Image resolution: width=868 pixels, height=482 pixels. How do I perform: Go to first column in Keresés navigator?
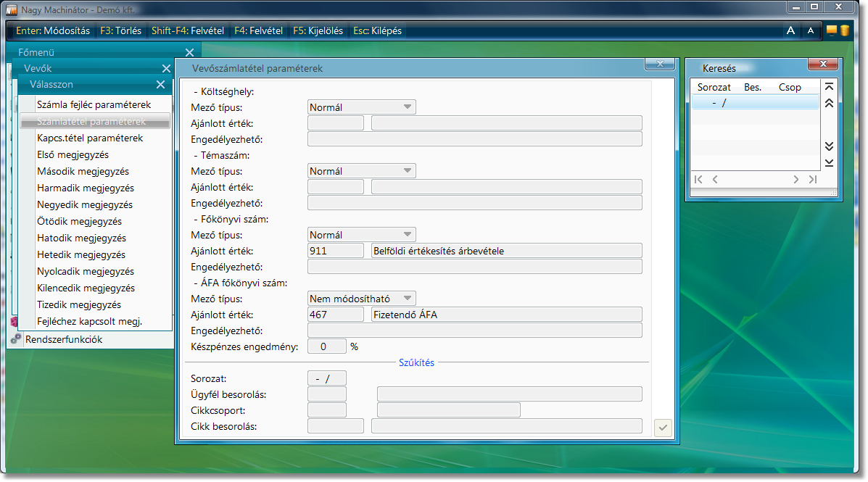pyautogui.click(x=698, y=179)
